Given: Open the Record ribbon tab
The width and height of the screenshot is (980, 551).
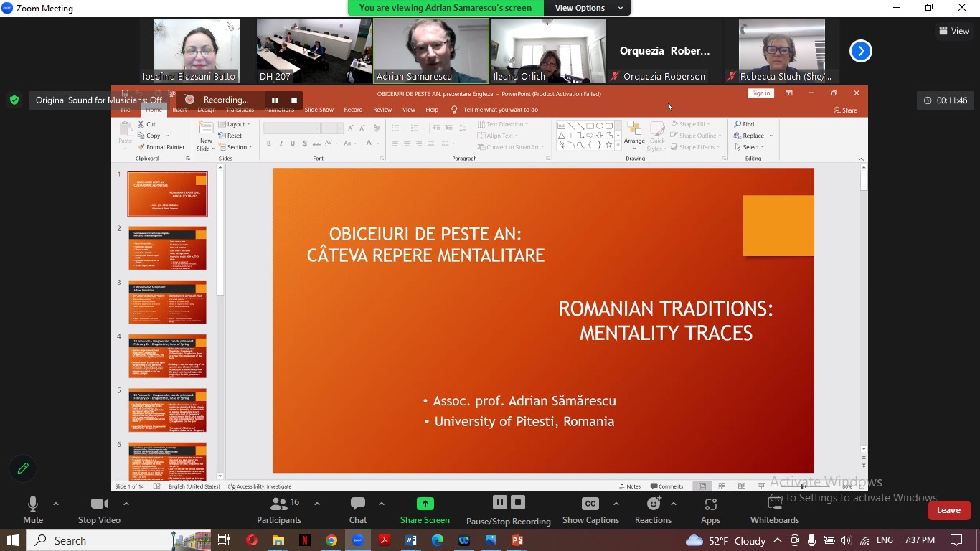Looking at the screenshot, I should click(353, 110).
